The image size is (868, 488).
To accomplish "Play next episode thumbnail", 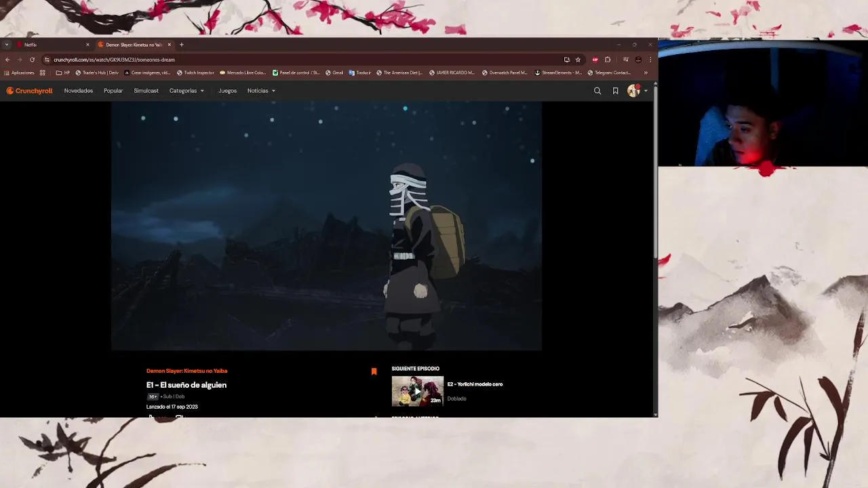I will tap(418, 391).
